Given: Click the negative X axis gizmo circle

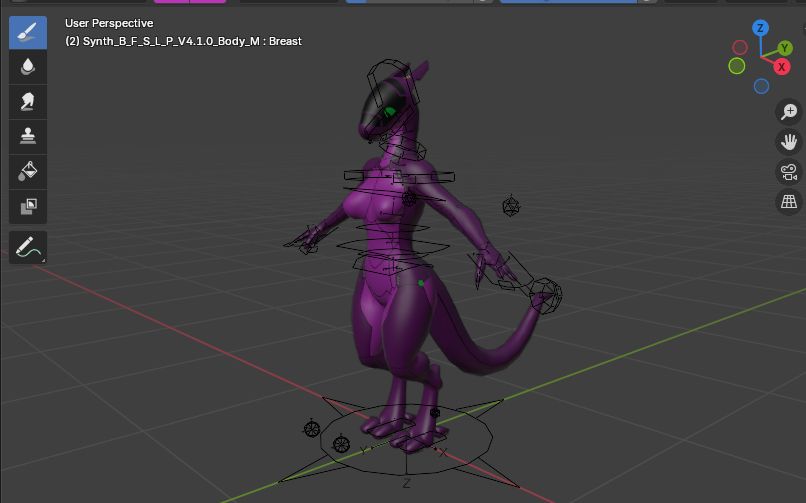Looking at the screenshot, I should 740,48.
